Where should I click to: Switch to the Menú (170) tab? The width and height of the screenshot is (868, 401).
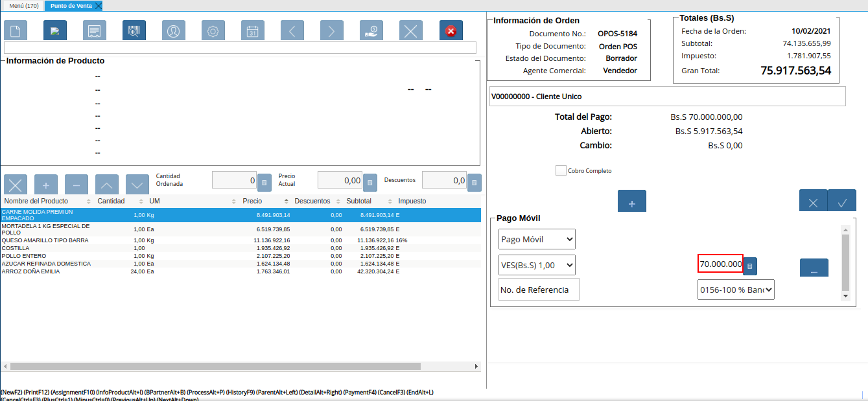click(23, 5)
